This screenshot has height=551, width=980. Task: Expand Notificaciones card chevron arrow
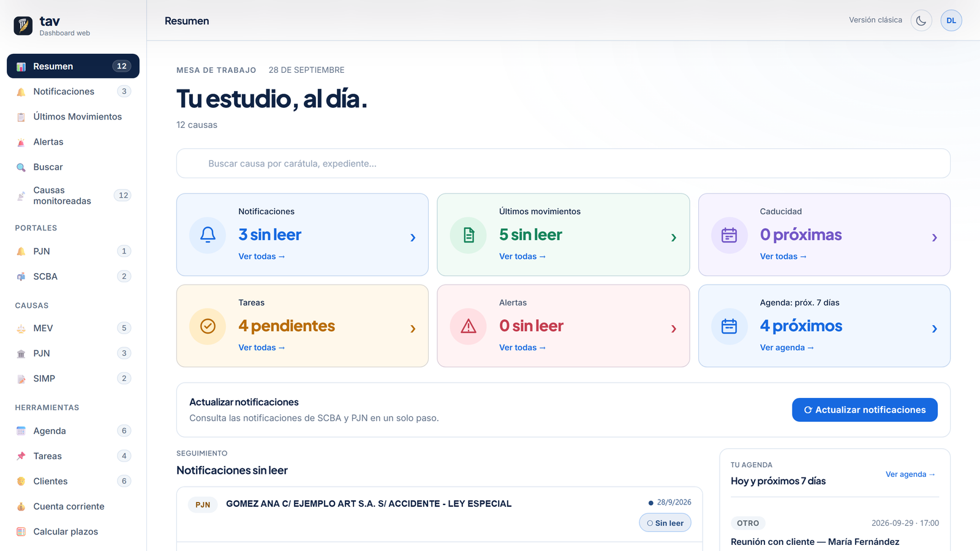(413, 238)
